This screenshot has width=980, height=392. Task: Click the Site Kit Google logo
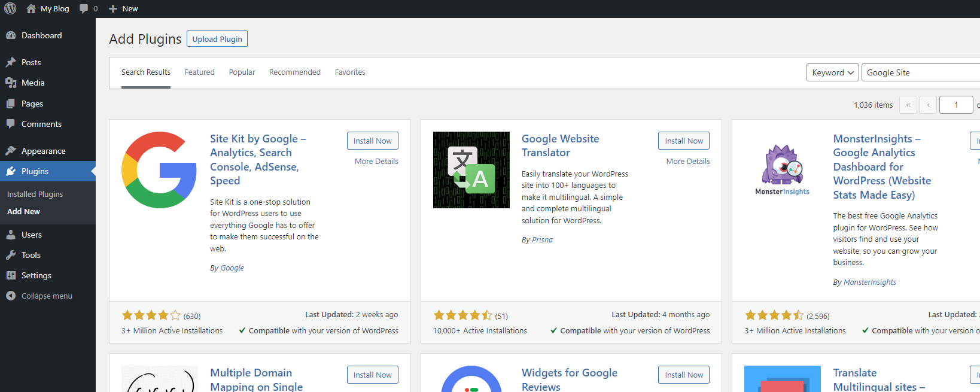[x=159, y=170]
